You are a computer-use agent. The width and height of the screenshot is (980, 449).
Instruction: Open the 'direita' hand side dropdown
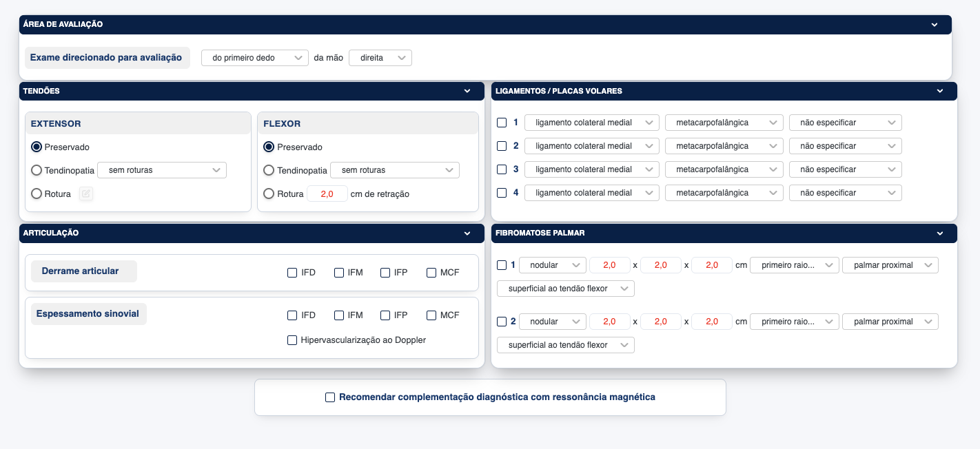click(x=380, y=59)
